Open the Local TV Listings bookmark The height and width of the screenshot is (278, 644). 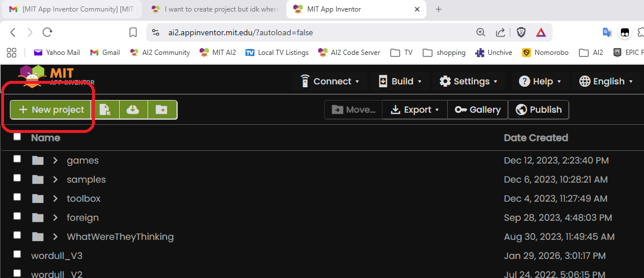277,53
